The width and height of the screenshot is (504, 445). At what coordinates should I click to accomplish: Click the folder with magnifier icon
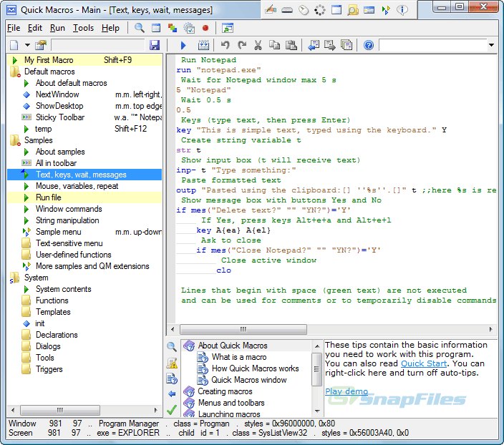[353, 10]
